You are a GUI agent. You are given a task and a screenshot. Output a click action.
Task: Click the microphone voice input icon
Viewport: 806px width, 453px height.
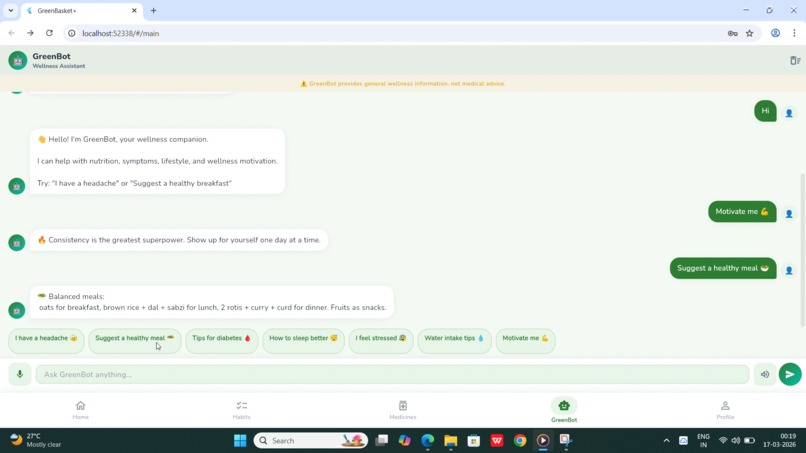pos(20,374)
